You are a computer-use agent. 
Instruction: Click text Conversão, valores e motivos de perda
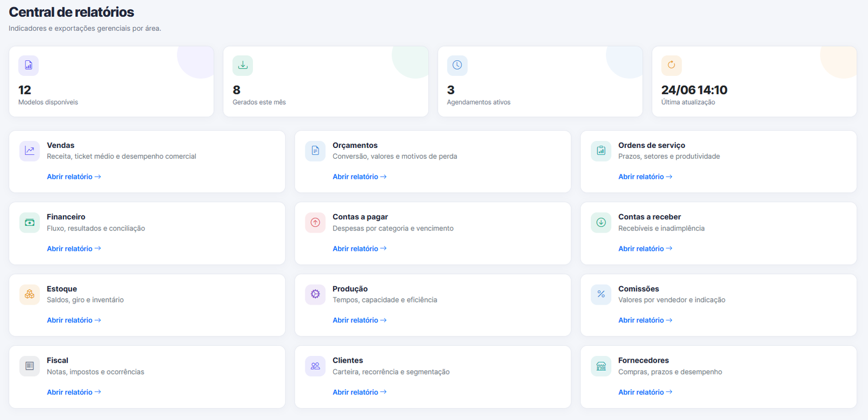point(395,157)
